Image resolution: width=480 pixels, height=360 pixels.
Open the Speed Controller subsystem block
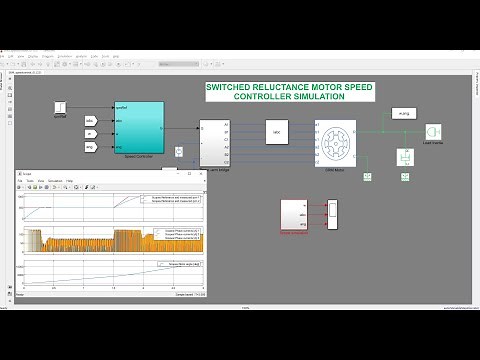[x=139, y=128]
